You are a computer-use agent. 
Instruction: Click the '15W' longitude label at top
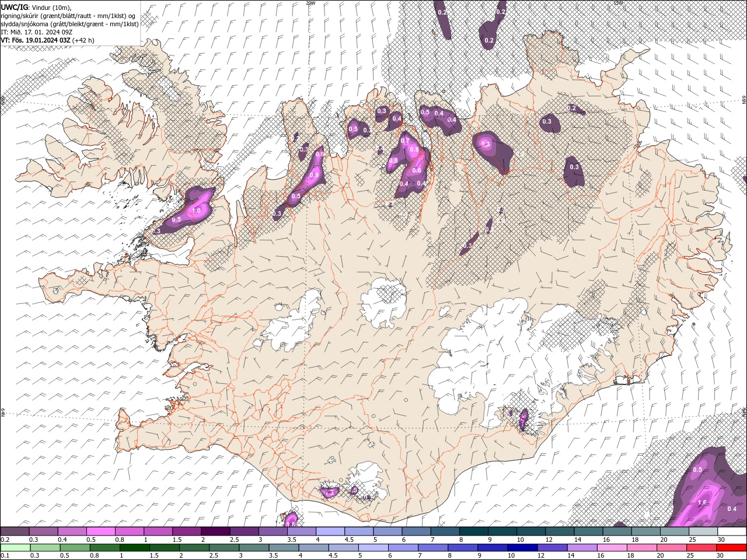coord(619,3)
